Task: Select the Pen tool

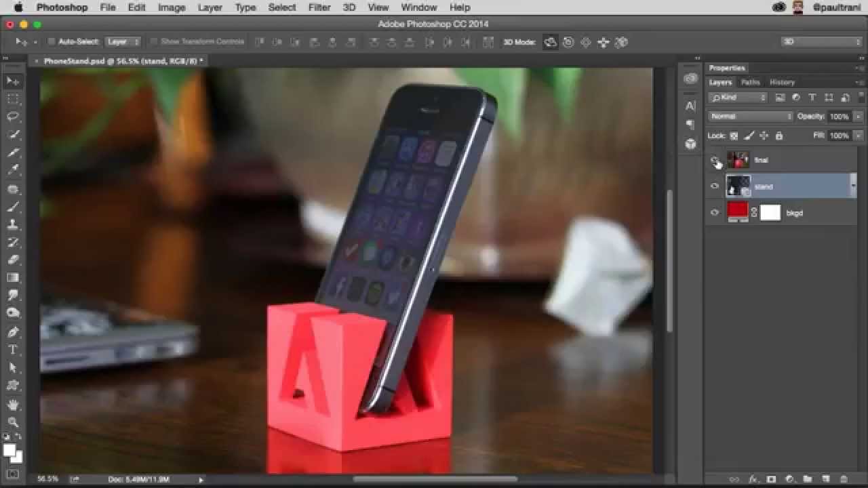Action: (13, 332)
